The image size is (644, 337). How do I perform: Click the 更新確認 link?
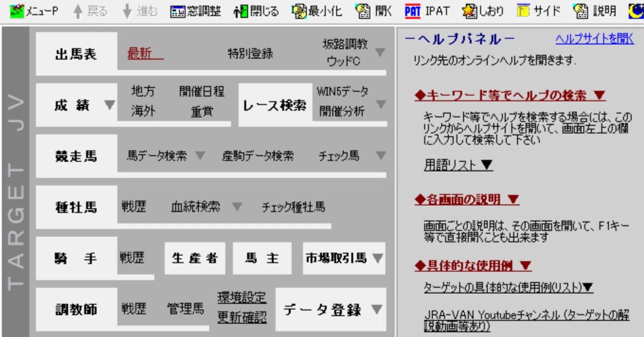(242, 317)
